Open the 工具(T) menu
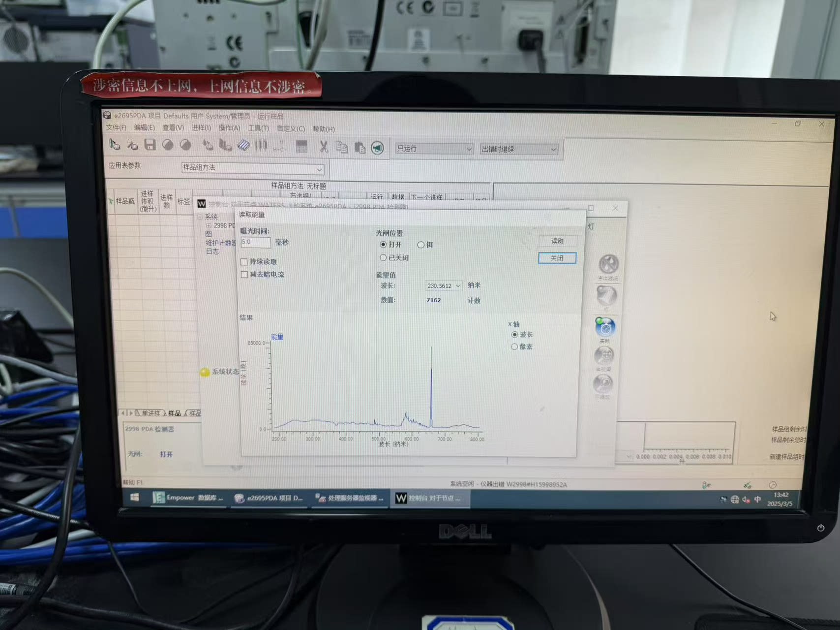Image resolution: width=840 pixels, height=630 pixels. (258, 128)
